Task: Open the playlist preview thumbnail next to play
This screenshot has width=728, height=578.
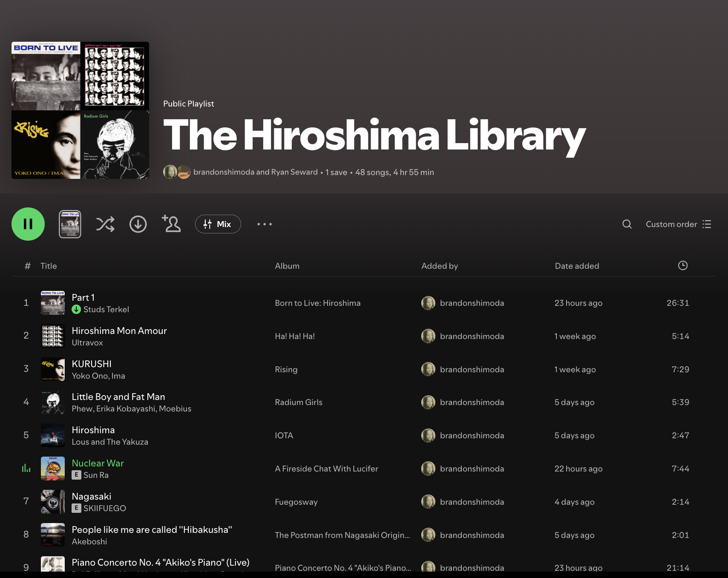Action: [x=70, y=224]
